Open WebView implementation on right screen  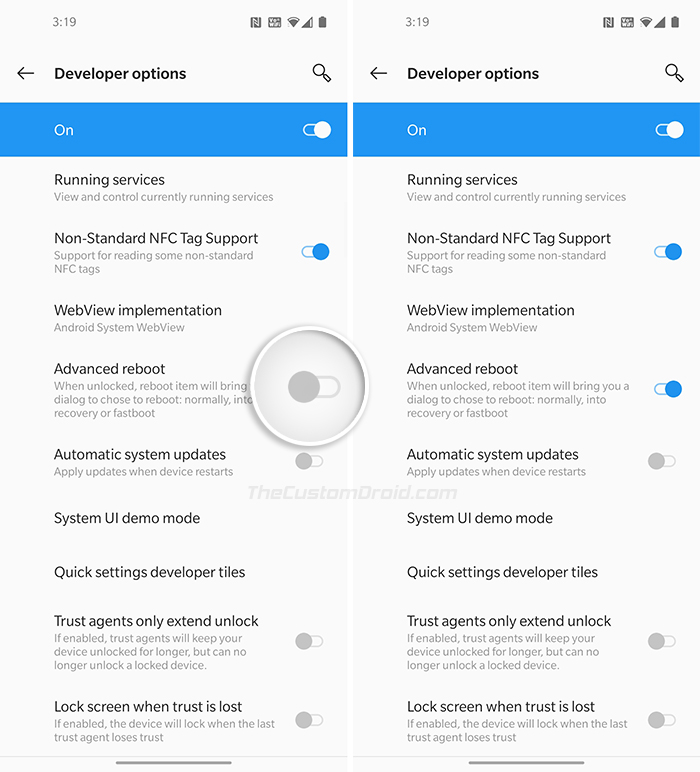coord(526,318)
